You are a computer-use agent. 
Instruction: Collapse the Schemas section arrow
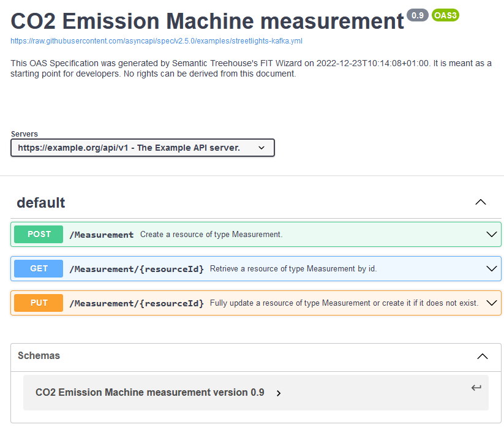click(483, 357)
